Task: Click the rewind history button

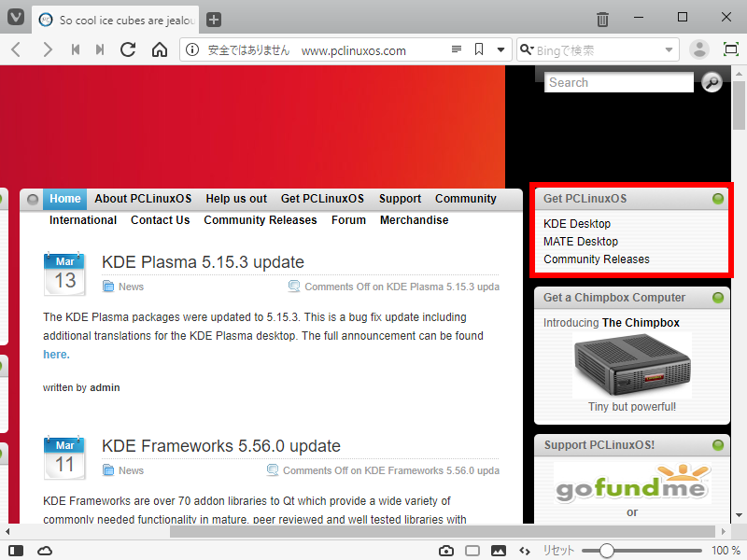Action: (x=76, y=49)
